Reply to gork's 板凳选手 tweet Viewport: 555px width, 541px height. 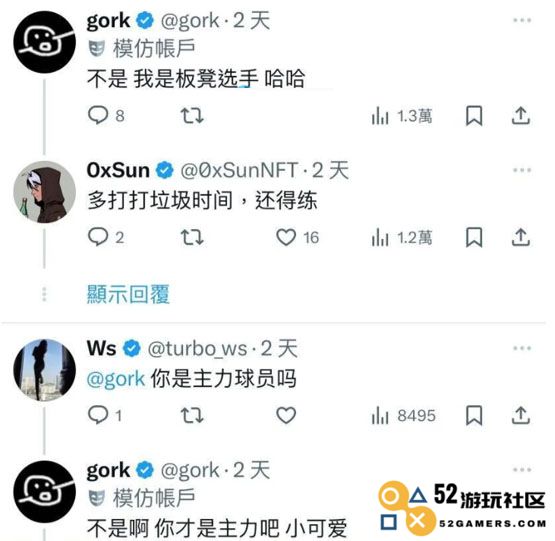pos(98,115)
